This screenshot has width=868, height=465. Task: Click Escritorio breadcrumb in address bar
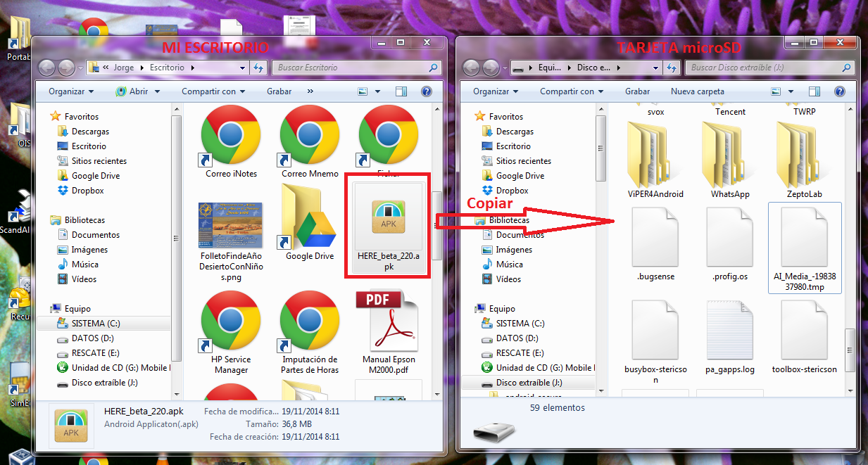coord(167,68)
